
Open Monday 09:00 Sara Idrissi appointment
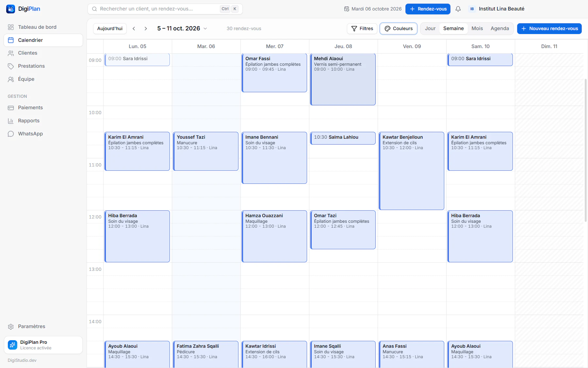point(137,60)
